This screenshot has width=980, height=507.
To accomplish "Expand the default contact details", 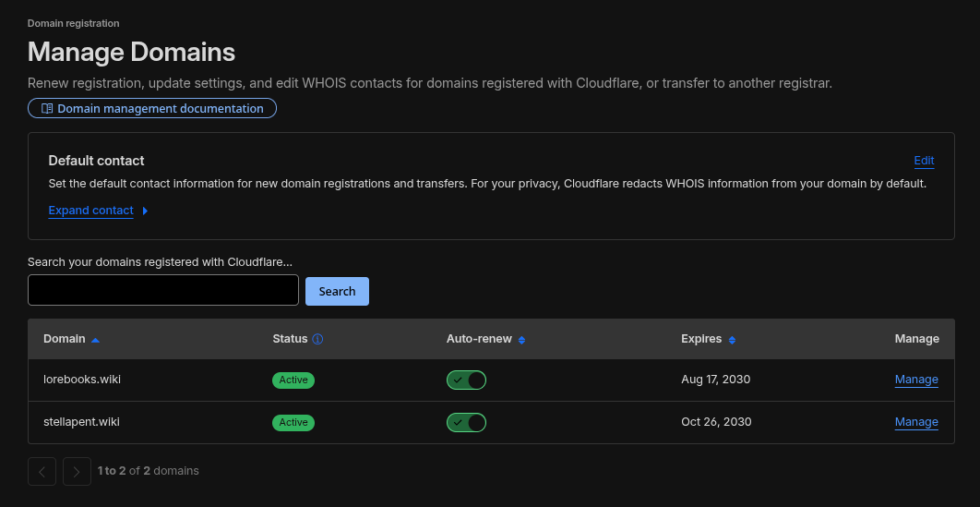I will (x=91, y=211).
